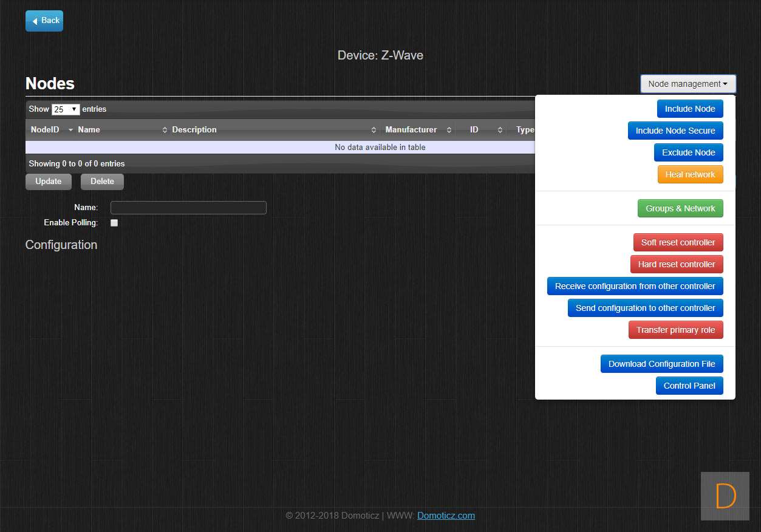Viewport: 761px width, 532px height.
Task: Select Exclude Node menu entry
Action: [x=688, y=152]
